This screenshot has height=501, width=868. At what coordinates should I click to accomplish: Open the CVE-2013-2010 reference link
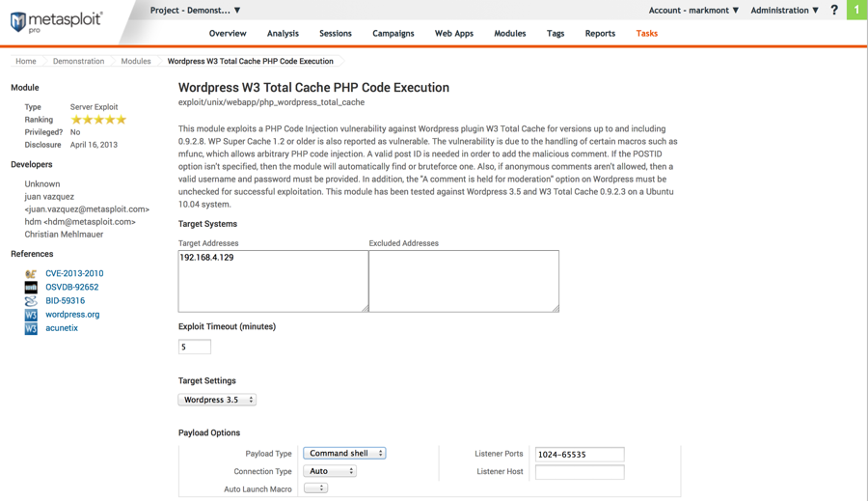(74, 273)
